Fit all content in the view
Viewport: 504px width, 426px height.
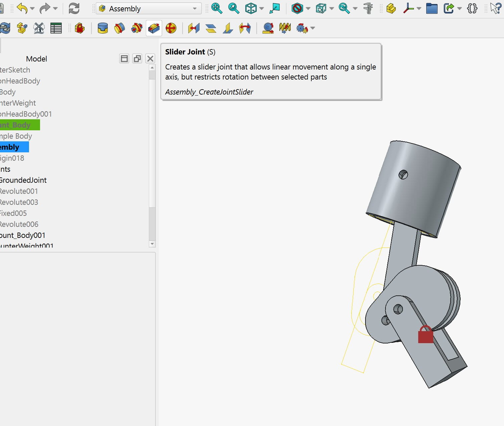pos(217,8)
